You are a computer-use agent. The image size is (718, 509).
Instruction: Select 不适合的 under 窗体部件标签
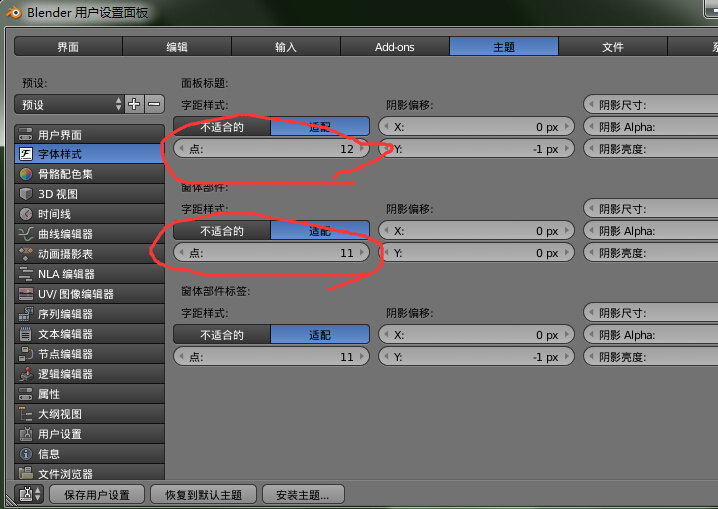(x=222, y=335)
